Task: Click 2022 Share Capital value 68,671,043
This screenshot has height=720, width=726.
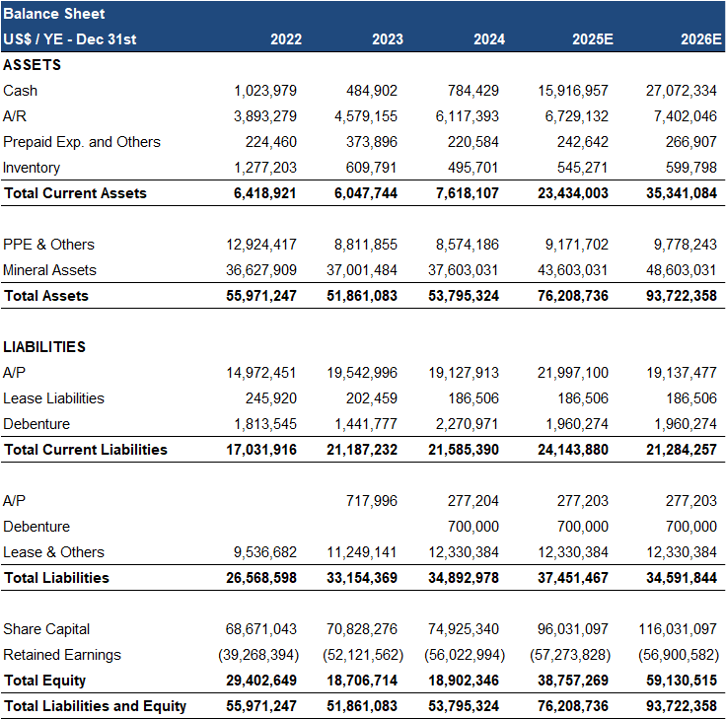Action: click(261, 629)
